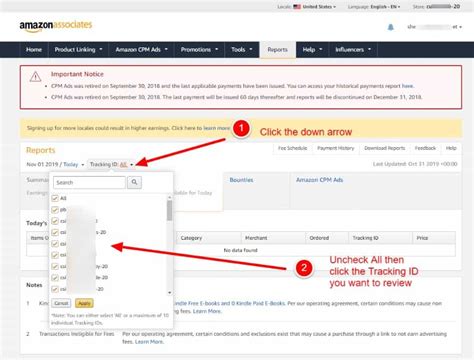This screenshot has width=474, height=360.
Task: Go to the Amazon Associates logo homepage
Action: point(56,26)
